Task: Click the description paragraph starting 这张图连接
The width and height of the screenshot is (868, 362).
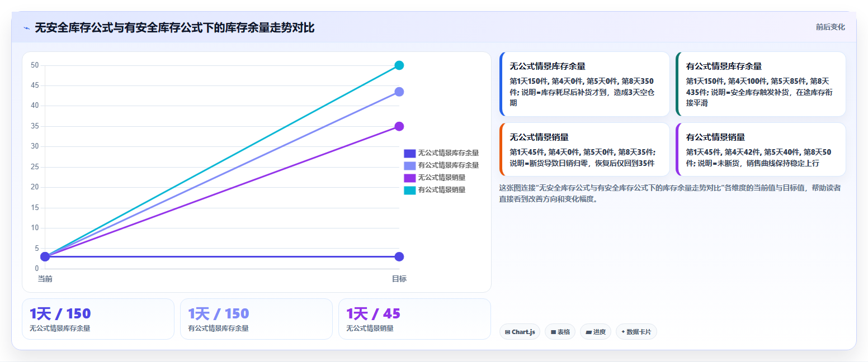Action: (670, 193)
